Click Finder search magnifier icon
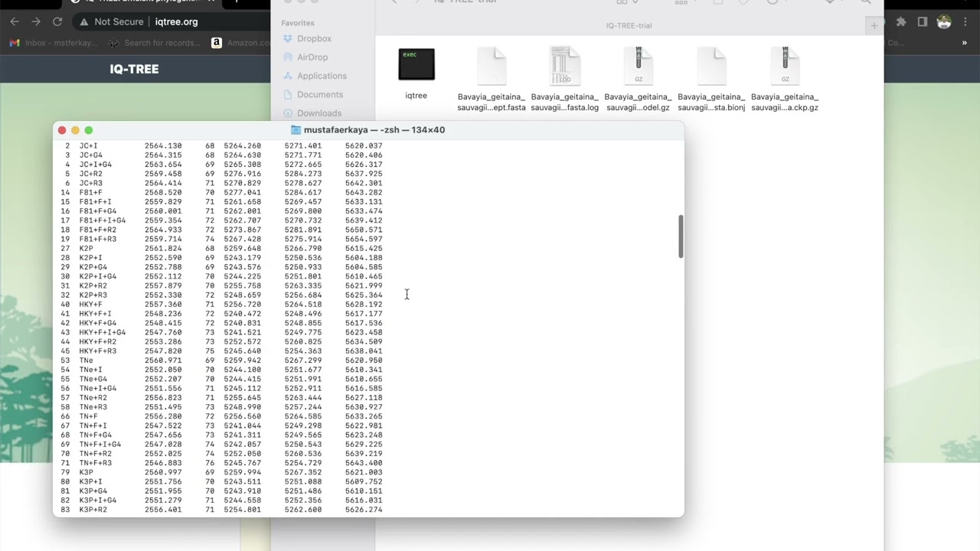 pyautogui.click(x=866, y=2)
